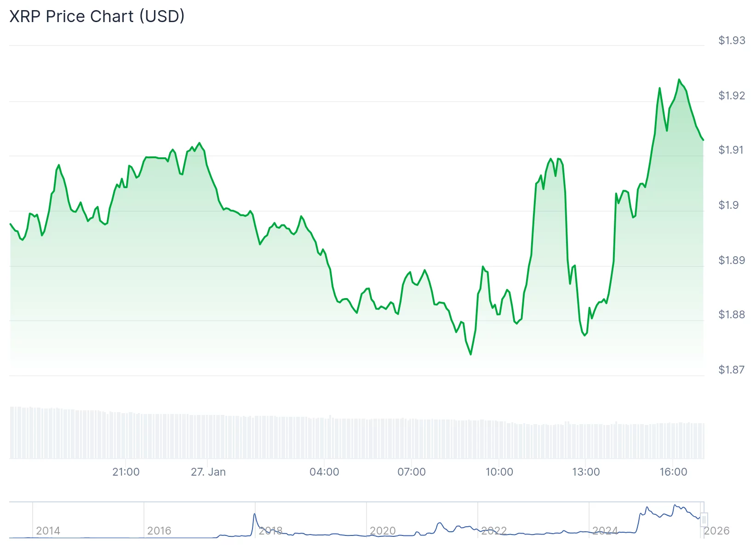The image size is (756, 552).
Task: Click the 10:00 x-axis time label
Action: pyautogui.click(x=499, y=472)
